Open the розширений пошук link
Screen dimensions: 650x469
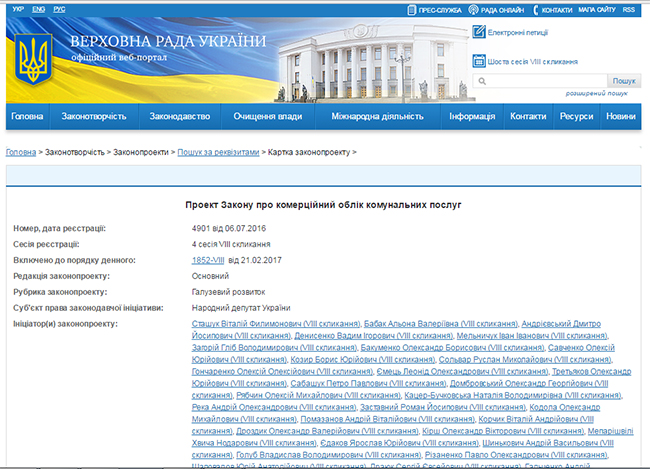599,93
